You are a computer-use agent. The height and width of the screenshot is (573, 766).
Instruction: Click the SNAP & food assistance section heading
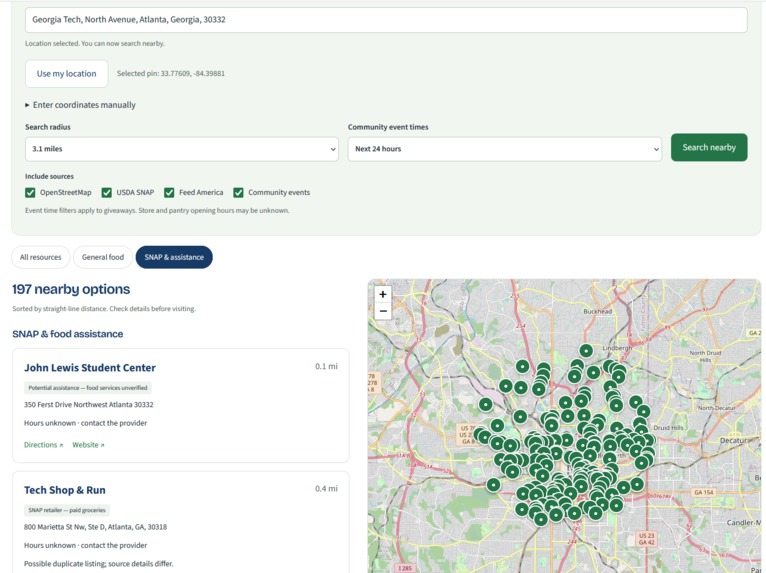pos(68,334)
